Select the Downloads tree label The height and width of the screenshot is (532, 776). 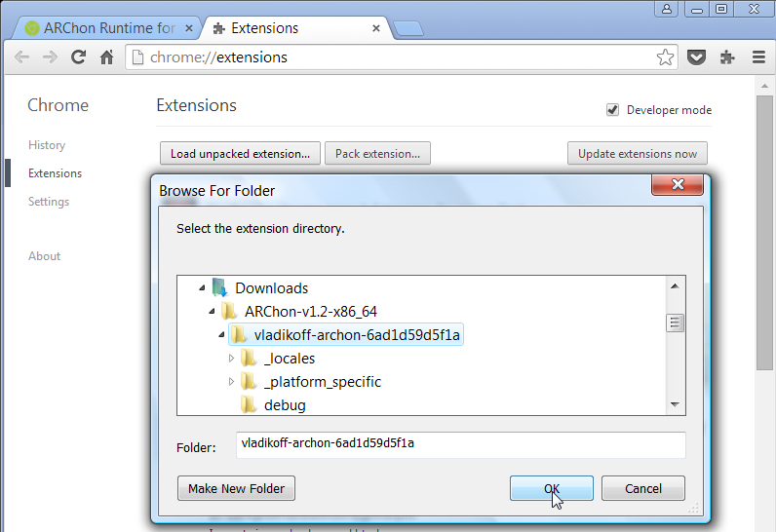271,287
